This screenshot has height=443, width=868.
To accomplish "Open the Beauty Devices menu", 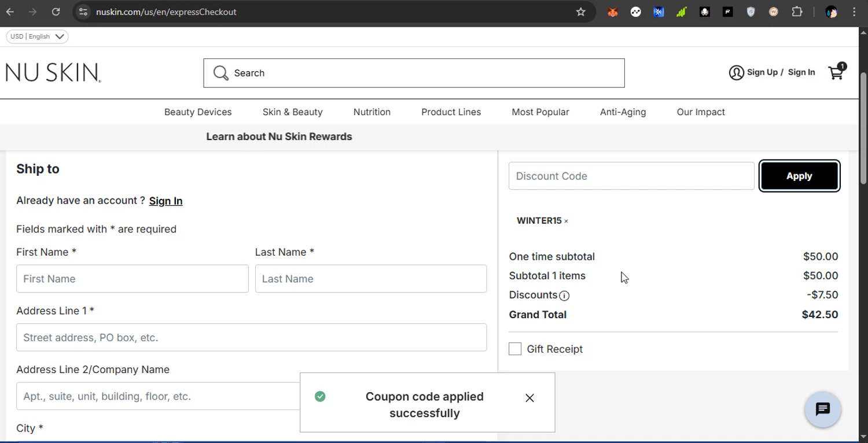I will pyautogui.click(x=198, y=112).
